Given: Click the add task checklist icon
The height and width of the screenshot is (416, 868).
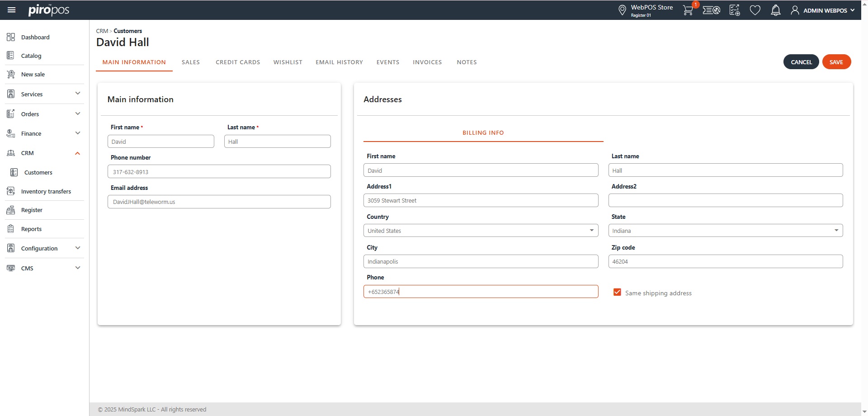Looking at the screenshot, I should pos(735,10).
